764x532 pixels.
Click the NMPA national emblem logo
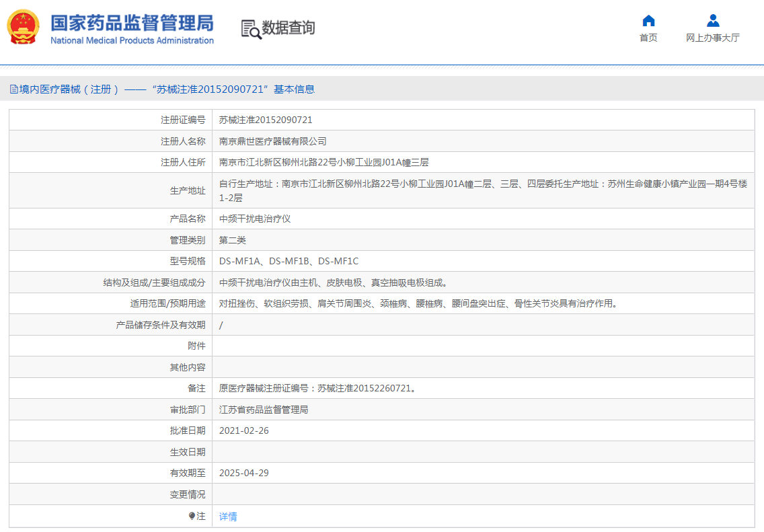click(x=24, y=28)
